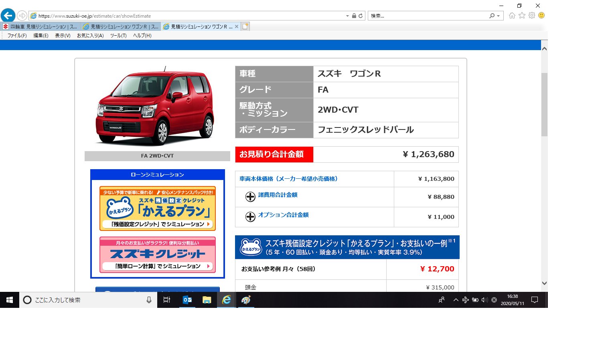Open the Action Center notification icon
Screen dimensions: 600x364
(535, 300)
